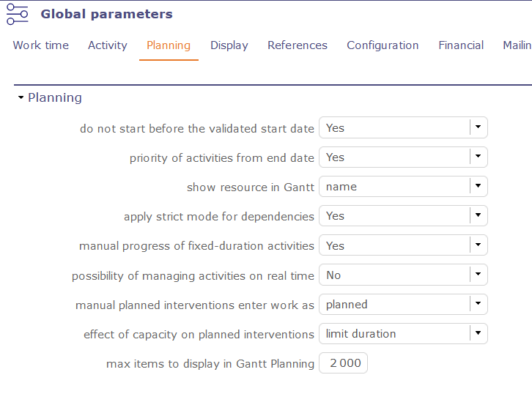532x394 pixels.
Task: Open 'do not start before validated start date' dropdown
Action: [x=478, y=127]
